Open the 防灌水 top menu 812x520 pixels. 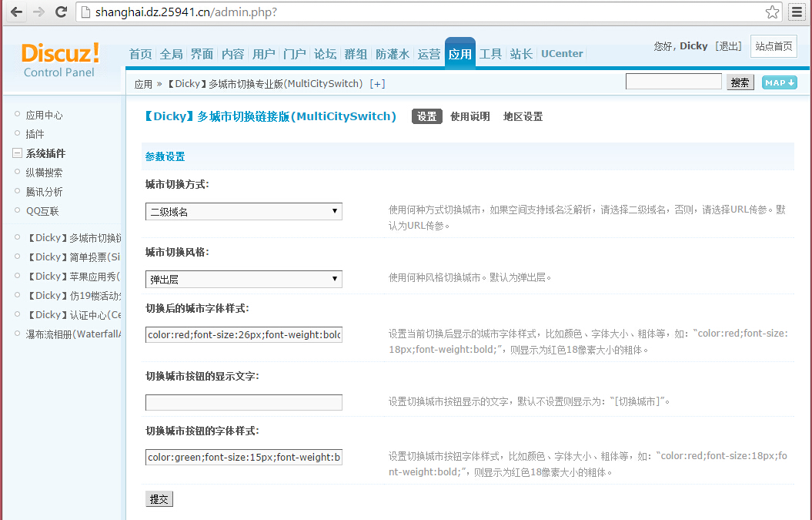pos(393,54)
